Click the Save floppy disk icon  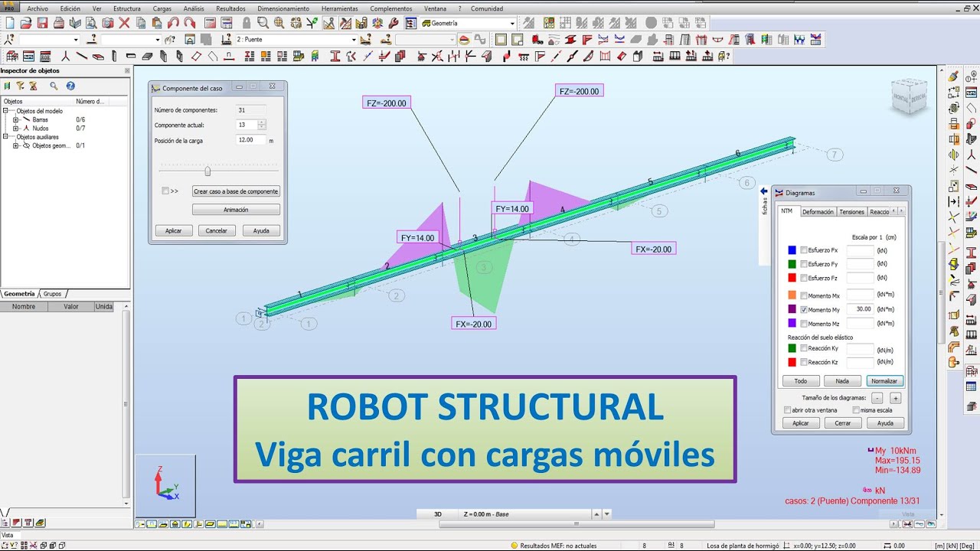click(x=42, y=23)
